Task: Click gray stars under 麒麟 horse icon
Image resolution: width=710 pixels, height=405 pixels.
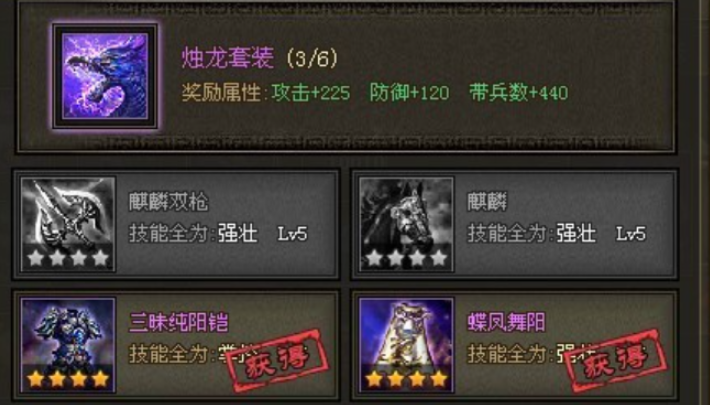Action: tap(406, 258)
